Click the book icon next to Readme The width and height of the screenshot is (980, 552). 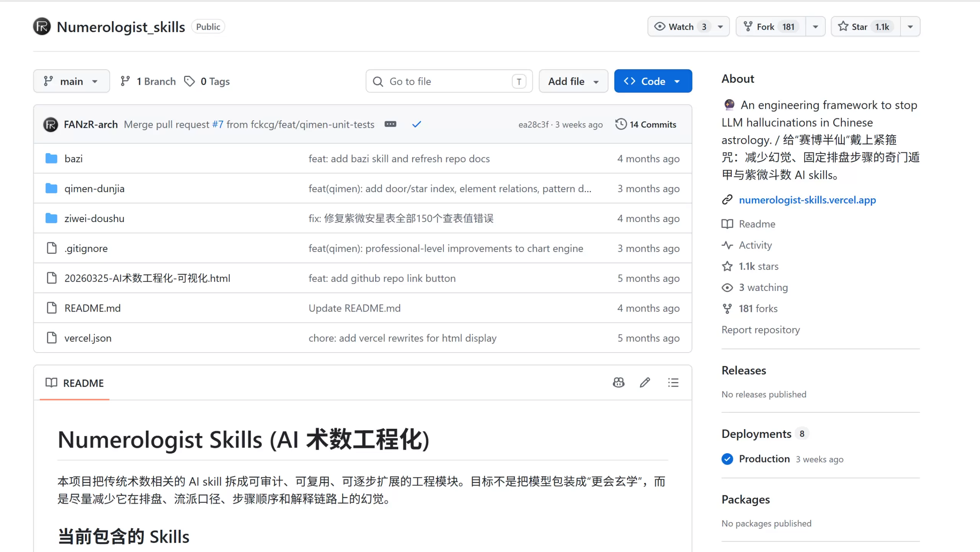[727, 224]
